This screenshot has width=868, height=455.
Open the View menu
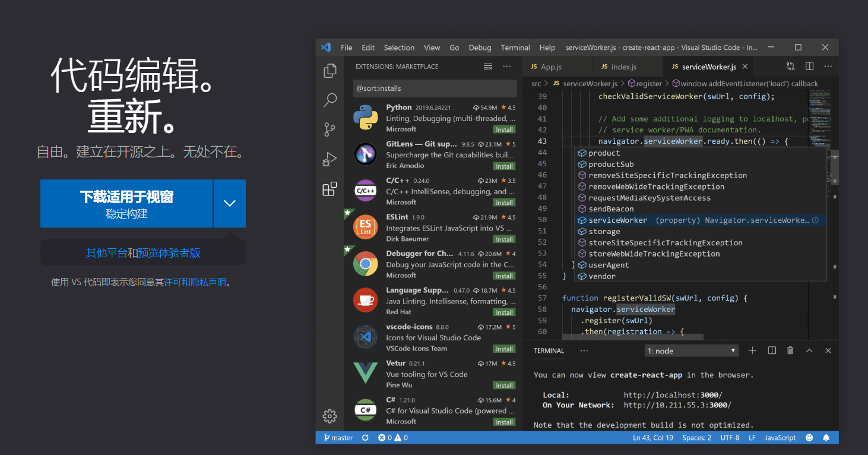432,48
